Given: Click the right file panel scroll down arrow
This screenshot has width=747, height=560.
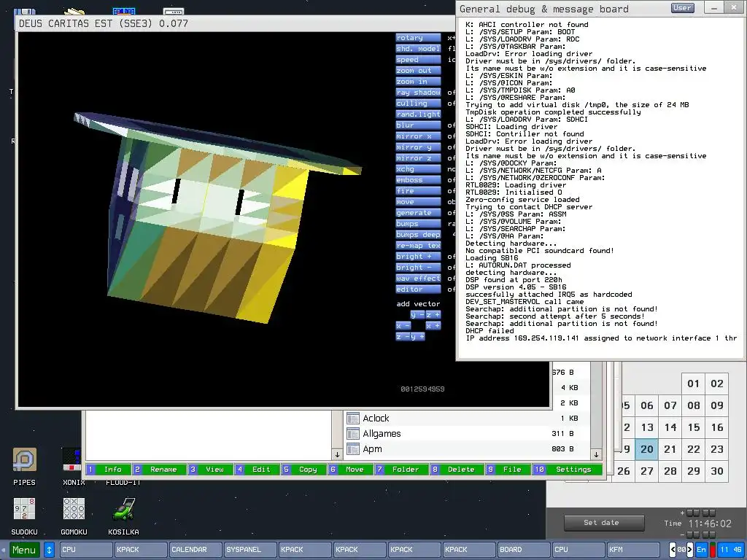Looking at the screenshot, I should click(596, 455).
